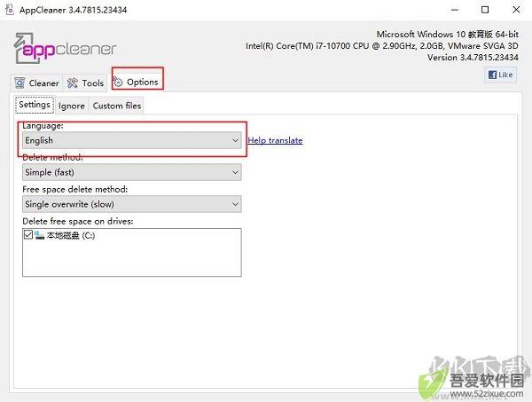
Task: Maximize the AppCleaner window
Action: pyautogui.click(x=485, y=10)
